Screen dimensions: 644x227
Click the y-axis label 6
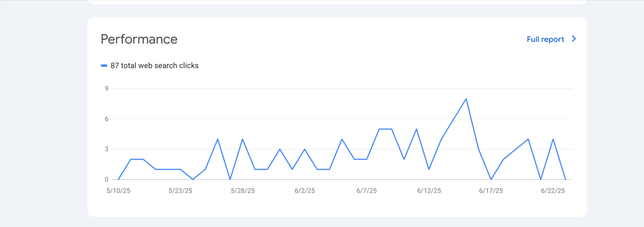tap(107, 119)
